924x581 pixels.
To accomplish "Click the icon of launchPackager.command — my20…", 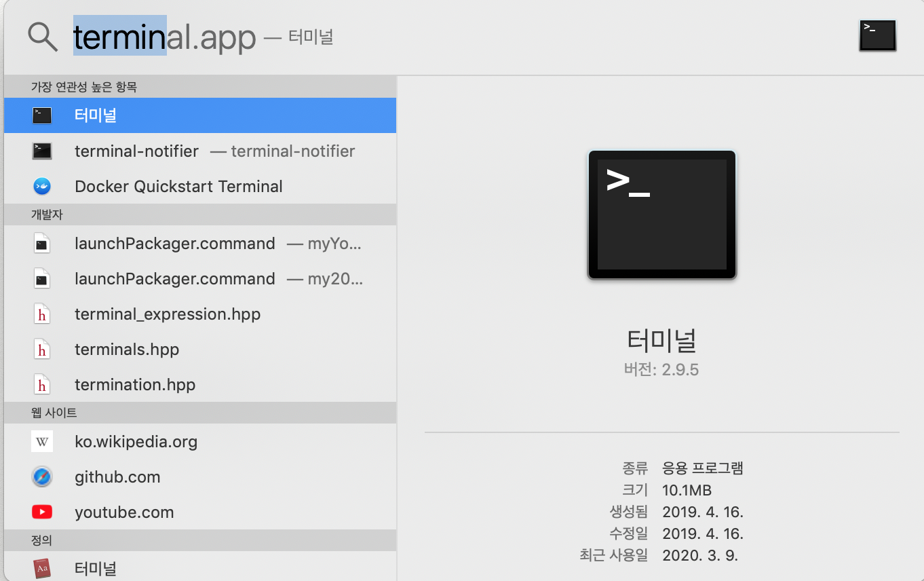I will click(x=42, y=278).
